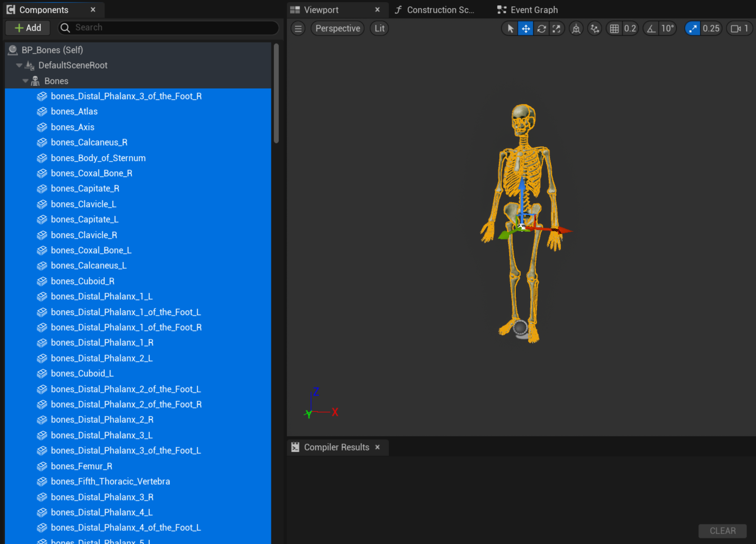Click the translate/move tool icon
The width and height of the screenshot is (756, 544).
click(x=525, y=27)
